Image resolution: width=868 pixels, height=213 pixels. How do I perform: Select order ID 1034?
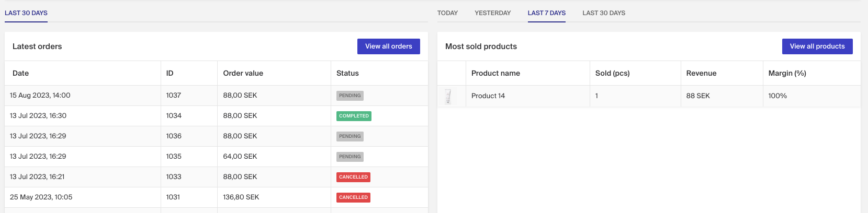(174, 116)
